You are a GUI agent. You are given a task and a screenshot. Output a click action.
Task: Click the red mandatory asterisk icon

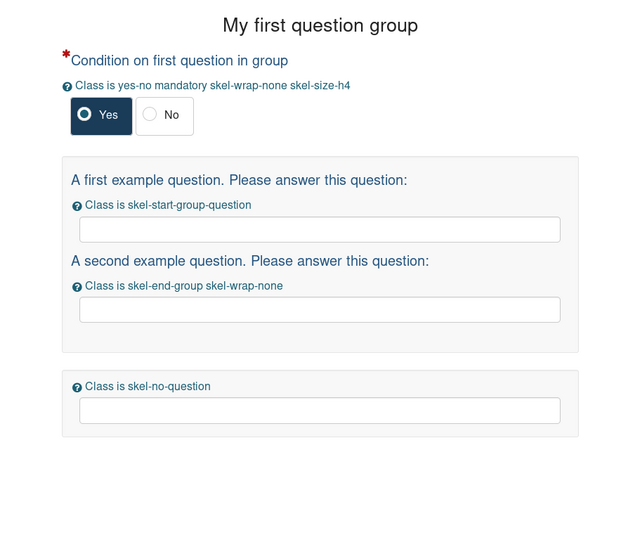pos(66,54)
